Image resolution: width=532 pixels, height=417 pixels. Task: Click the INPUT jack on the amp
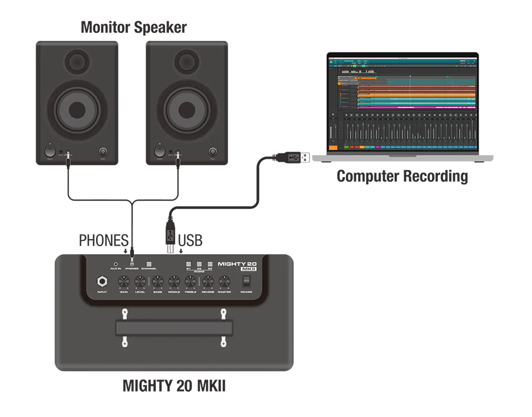[x=102, y=282]
